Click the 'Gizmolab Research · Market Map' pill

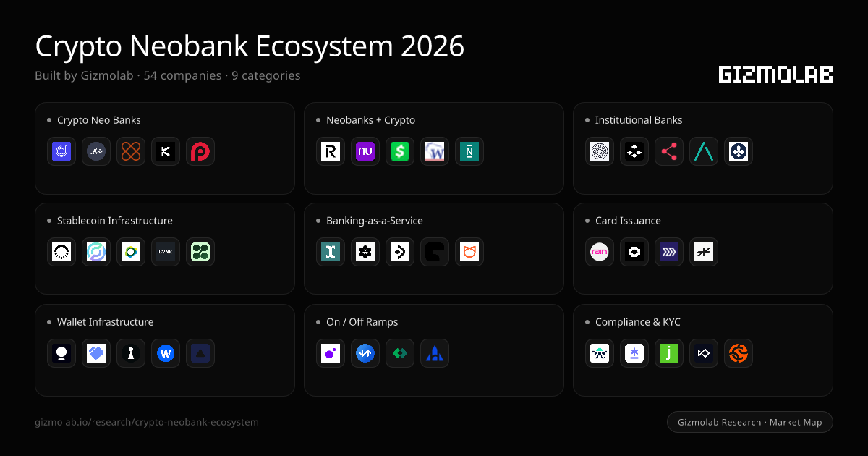click(x=749, y=422)
